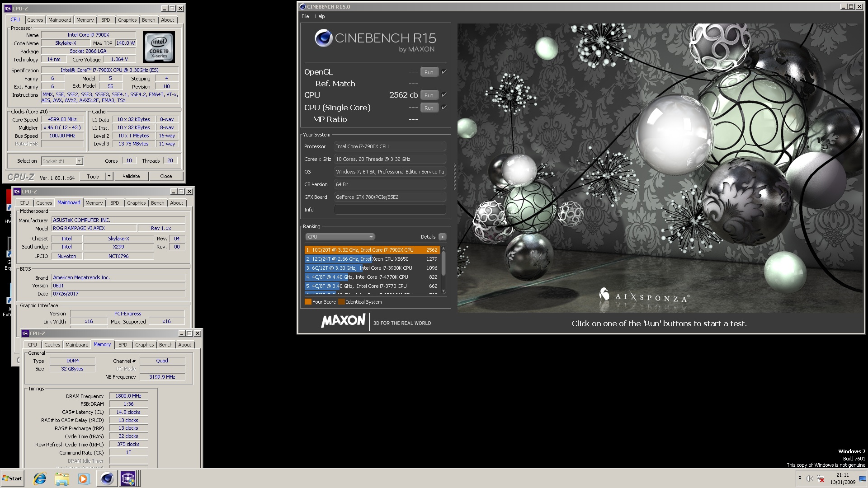Open the speaker volume tray icon

point(809,479)
